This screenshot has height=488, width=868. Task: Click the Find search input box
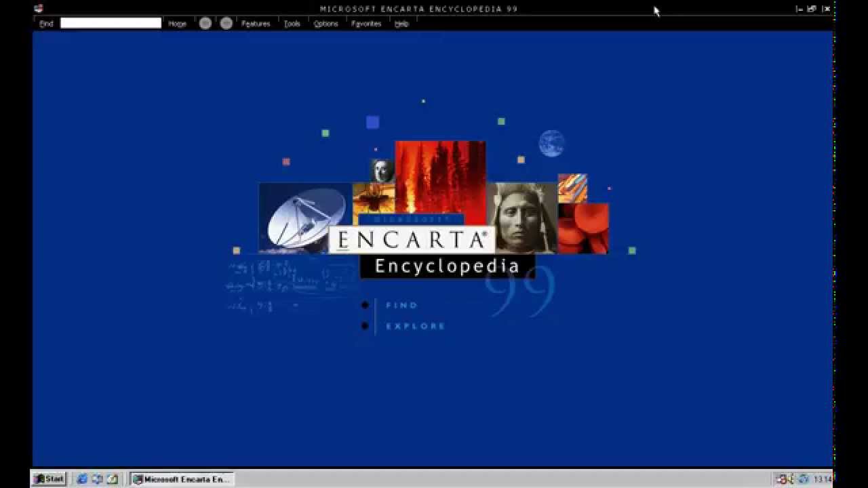pyautogui.click(x=111, y=23)
